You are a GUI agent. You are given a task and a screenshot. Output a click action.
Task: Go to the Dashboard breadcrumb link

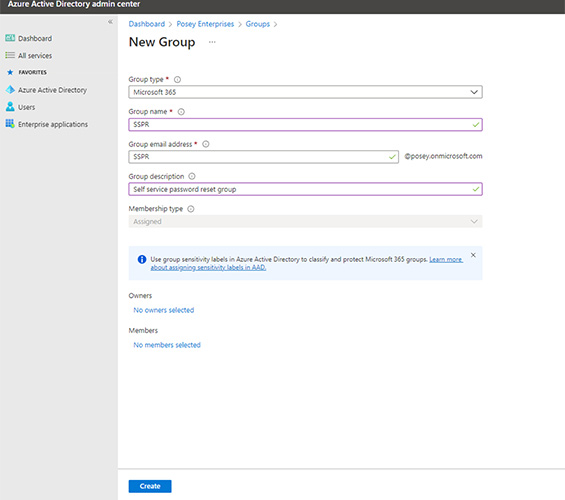click(x=147, y=24)
